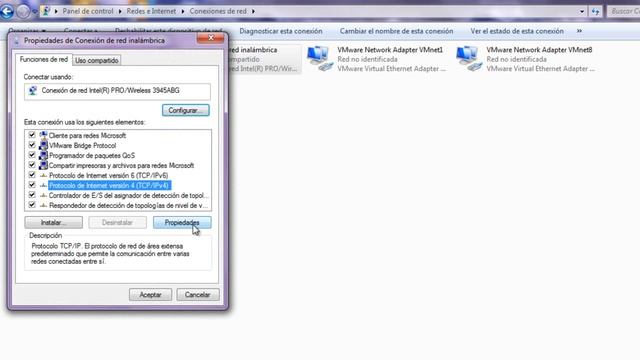Click the Buscar search field
The height and width of the screenshot is (360, 640).
click(624, 11)
